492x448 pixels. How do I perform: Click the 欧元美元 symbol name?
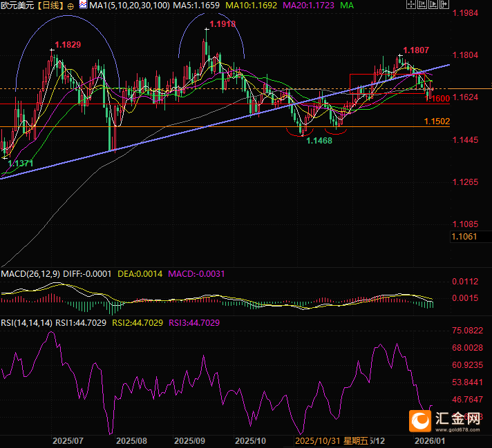tap(17, 5)
